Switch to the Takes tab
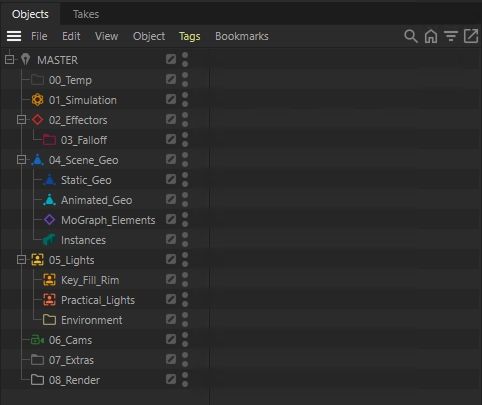The image size is (482, 405). (x=86, y=14)
